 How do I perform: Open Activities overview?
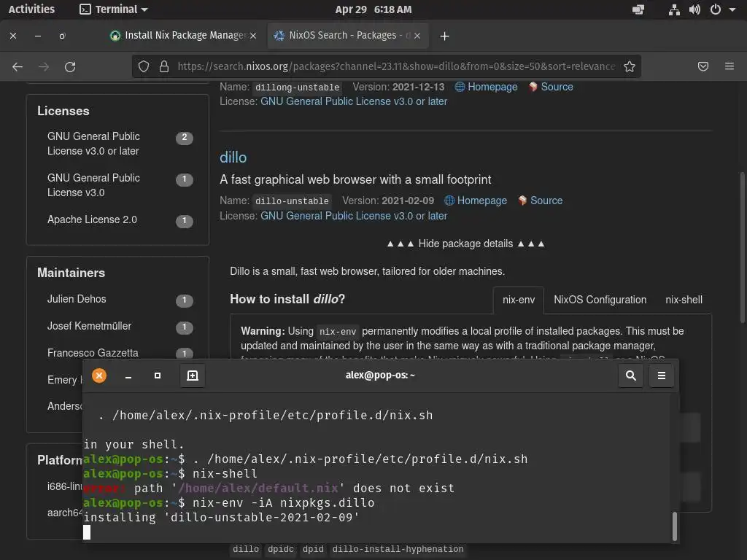pyautogui.click(x=31, y=9)
